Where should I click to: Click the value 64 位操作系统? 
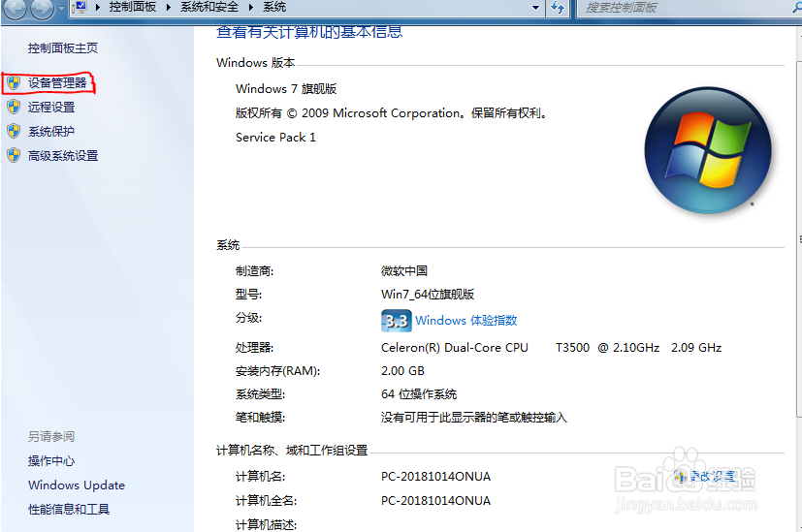419,394
